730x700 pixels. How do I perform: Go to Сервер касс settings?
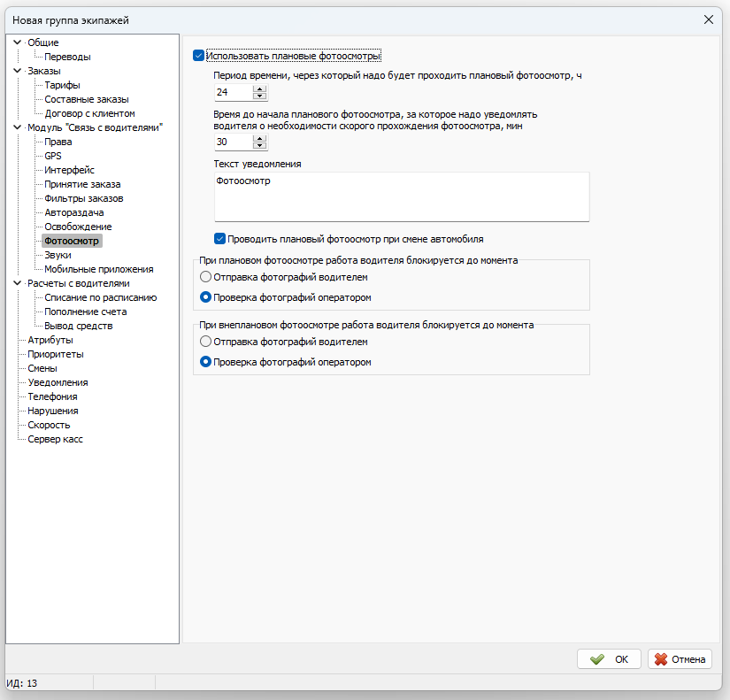coord(55,439)
